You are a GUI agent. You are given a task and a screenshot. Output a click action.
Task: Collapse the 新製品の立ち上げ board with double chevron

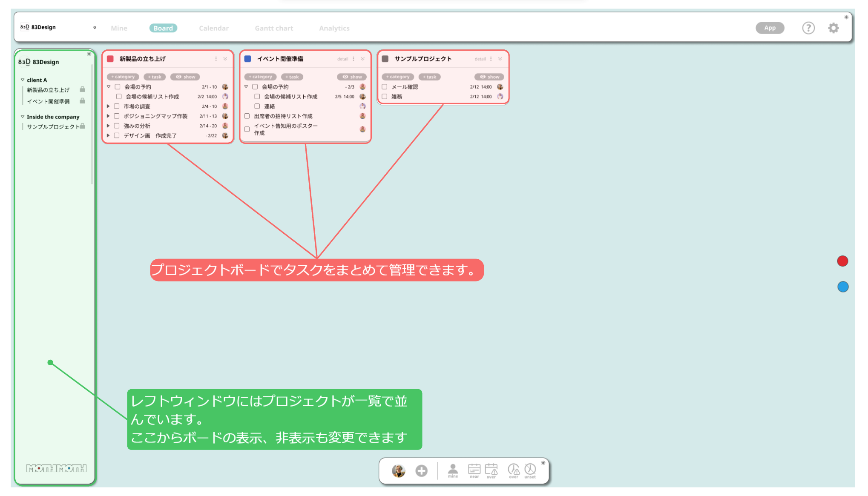point(225,59)
